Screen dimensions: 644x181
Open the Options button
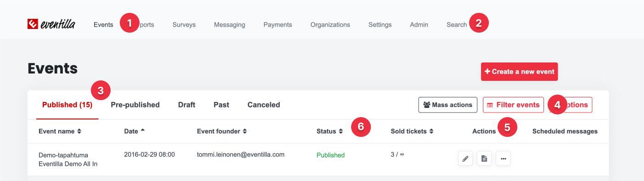tap(571, 105)
